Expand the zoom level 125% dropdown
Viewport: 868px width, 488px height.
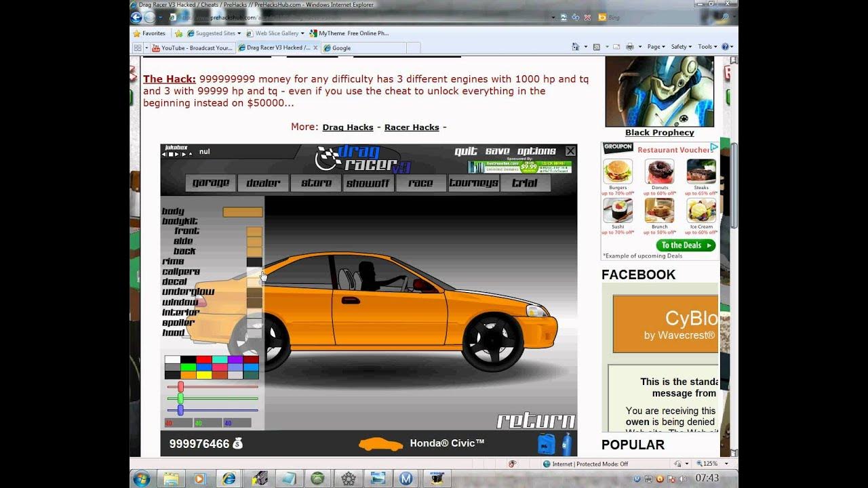click(x=727, y=464)
